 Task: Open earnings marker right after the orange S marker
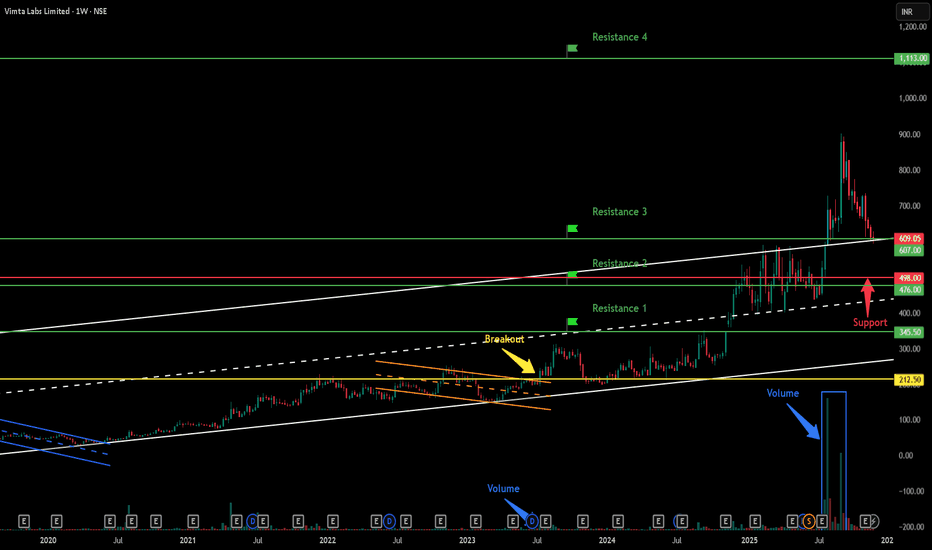[x=821, y=521]
